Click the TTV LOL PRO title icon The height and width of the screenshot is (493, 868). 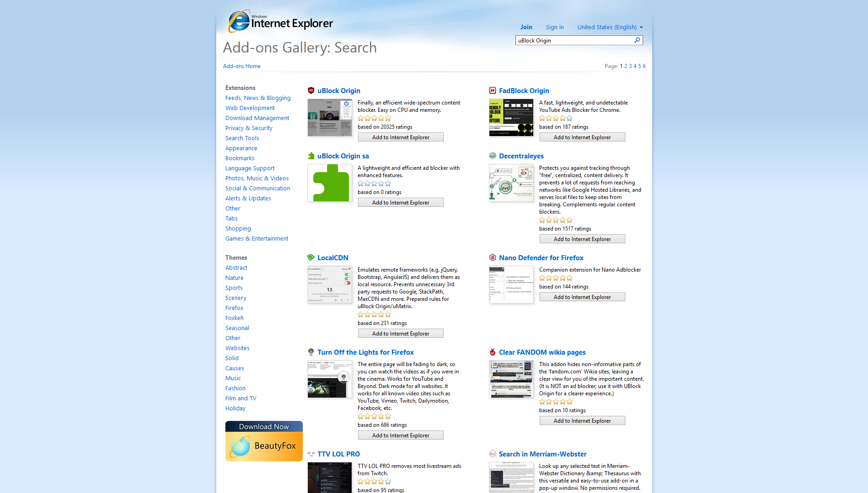click(311, 454)
